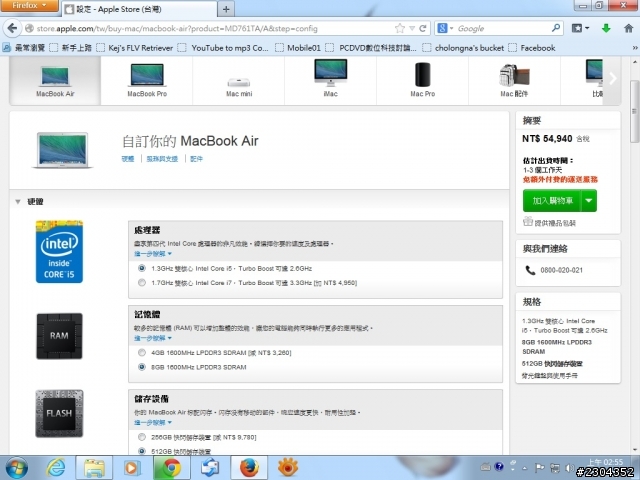
Task: Click the gift wrap icon
Action: [x=528, y=222]
